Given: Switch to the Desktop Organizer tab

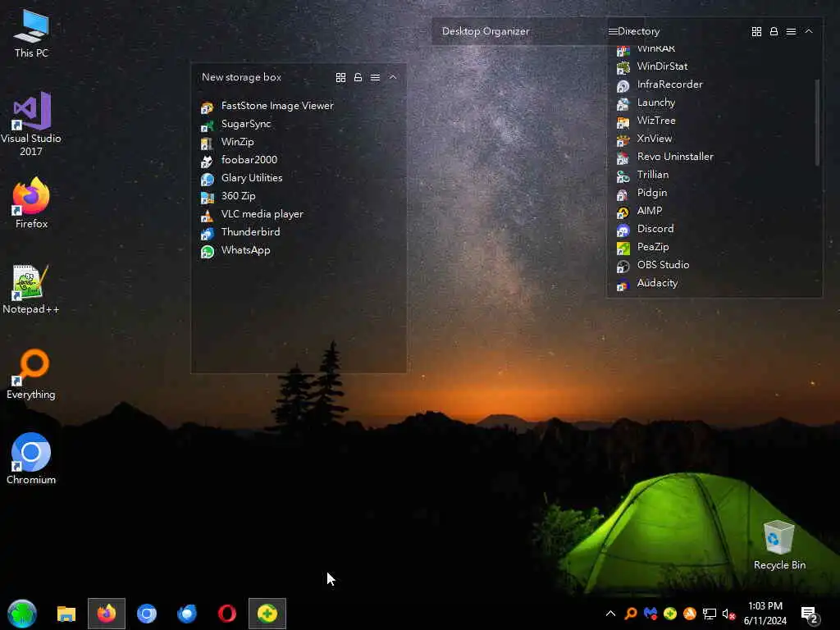Looking at the screenshot, I should (x=486, y=32).
